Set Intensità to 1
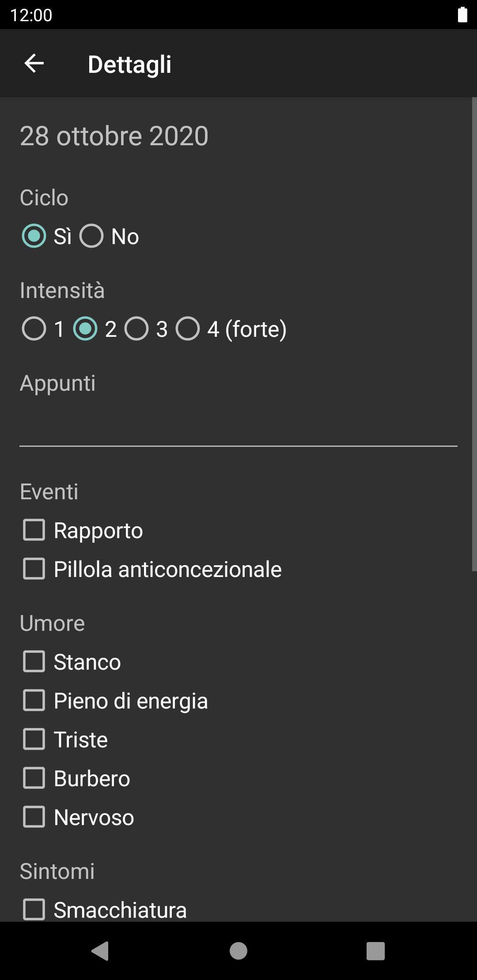The image size is (477, 980). [34, 329]
